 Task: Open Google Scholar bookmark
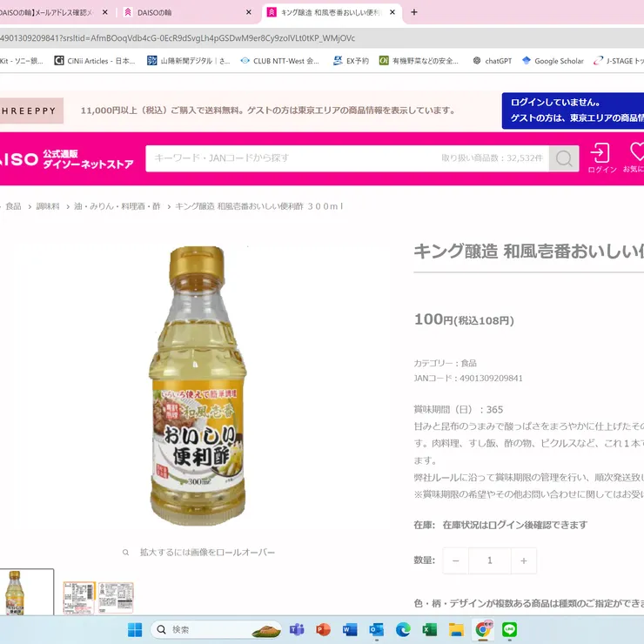point(553,61)
